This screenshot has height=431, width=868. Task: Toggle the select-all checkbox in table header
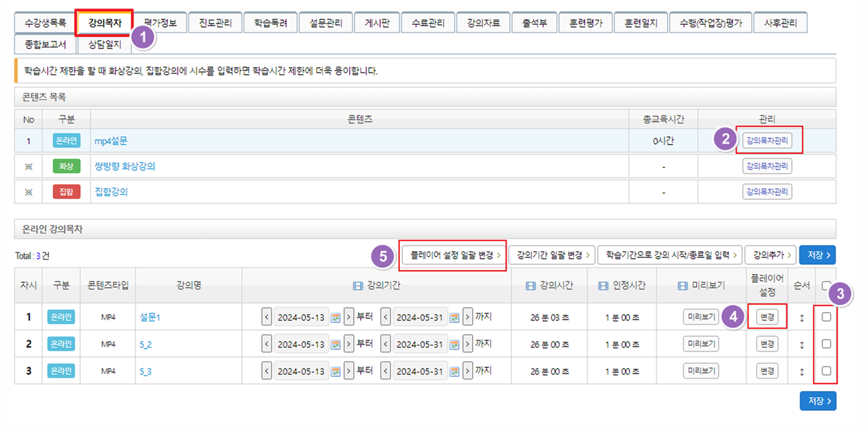coord(826,285)
